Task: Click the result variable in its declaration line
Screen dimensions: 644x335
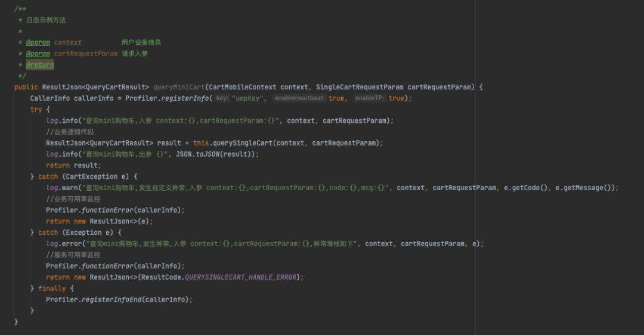Action: [x=169, y=143]
